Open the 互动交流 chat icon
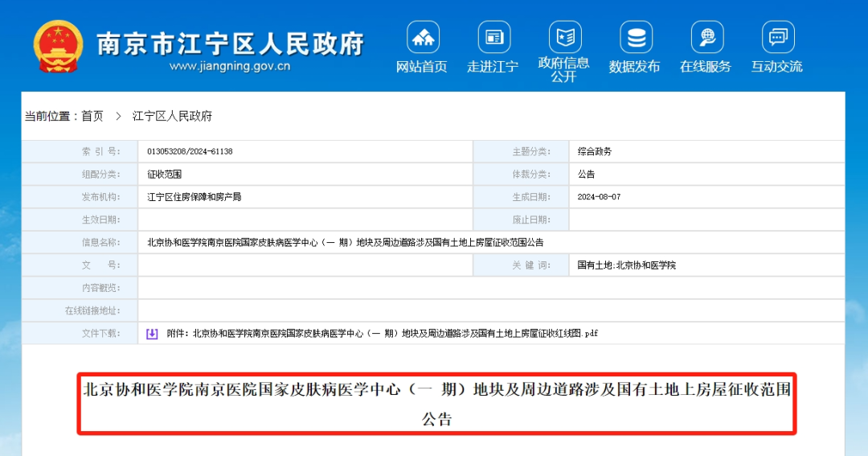 [778, 37]
